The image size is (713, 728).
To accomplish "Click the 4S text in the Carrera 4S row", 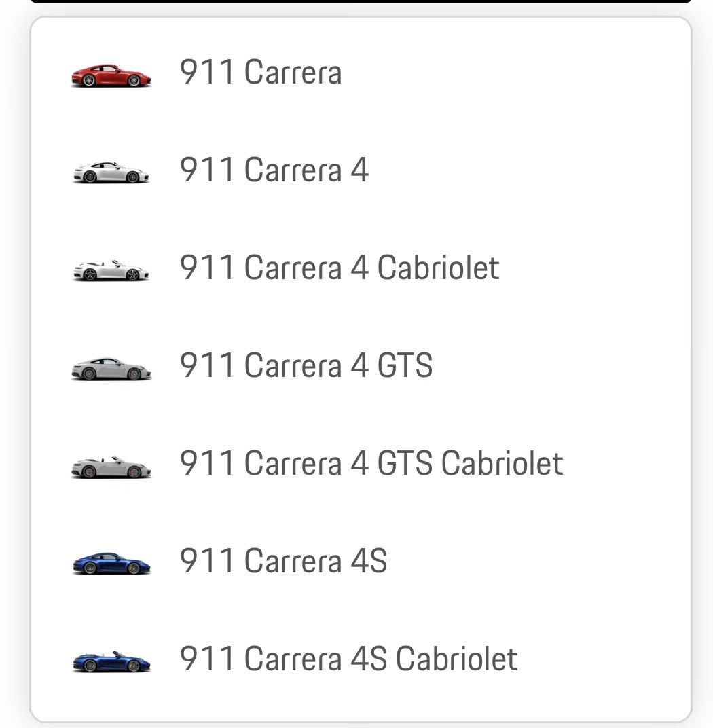I will coord(369,561).
